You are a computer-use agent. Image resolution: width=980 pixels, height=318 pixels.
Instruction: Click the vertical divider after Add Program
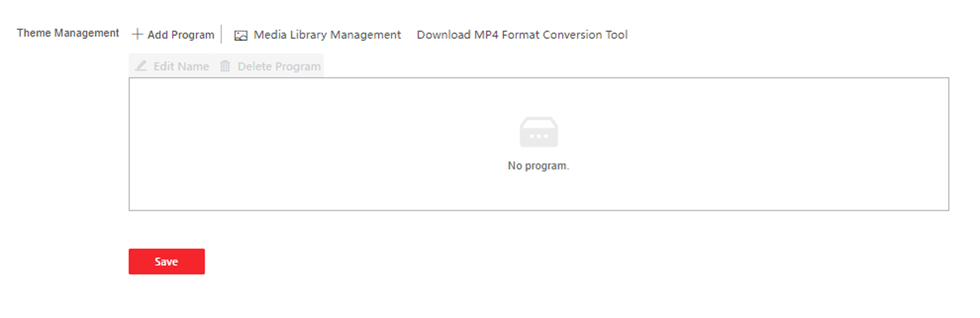click(221, 34)
